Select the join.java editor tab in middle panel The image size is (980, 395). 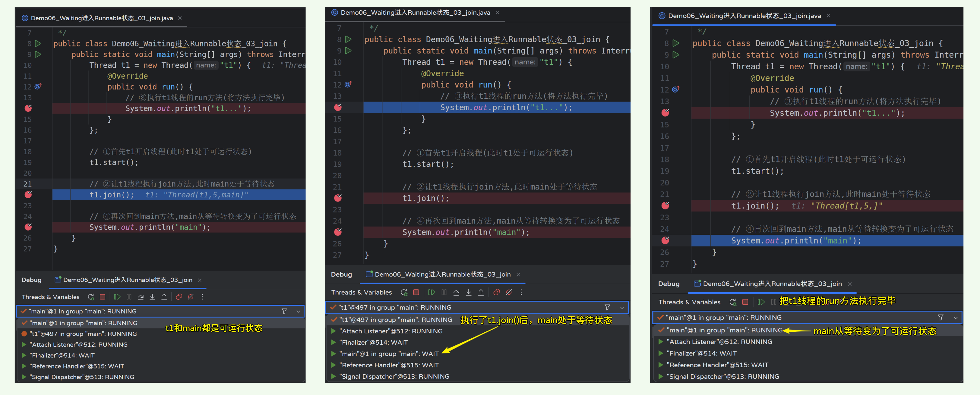415,13
